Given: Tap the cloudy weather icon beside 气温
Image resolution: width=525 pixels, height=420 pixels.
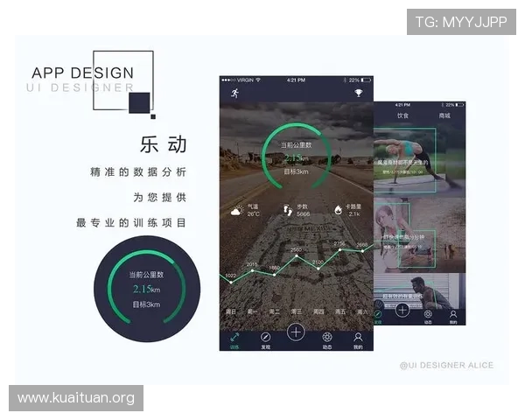Looking at the screenshot, I should click(x=237, y=211).
